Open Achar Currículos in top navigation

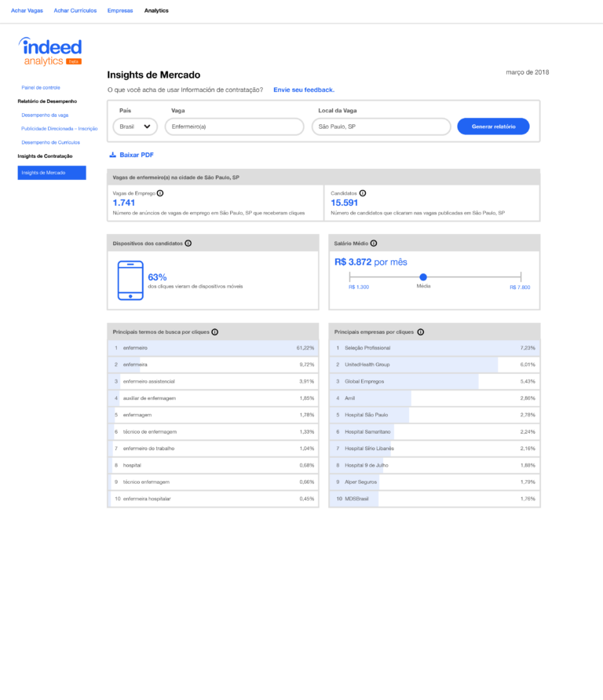[x=75, y=11]
